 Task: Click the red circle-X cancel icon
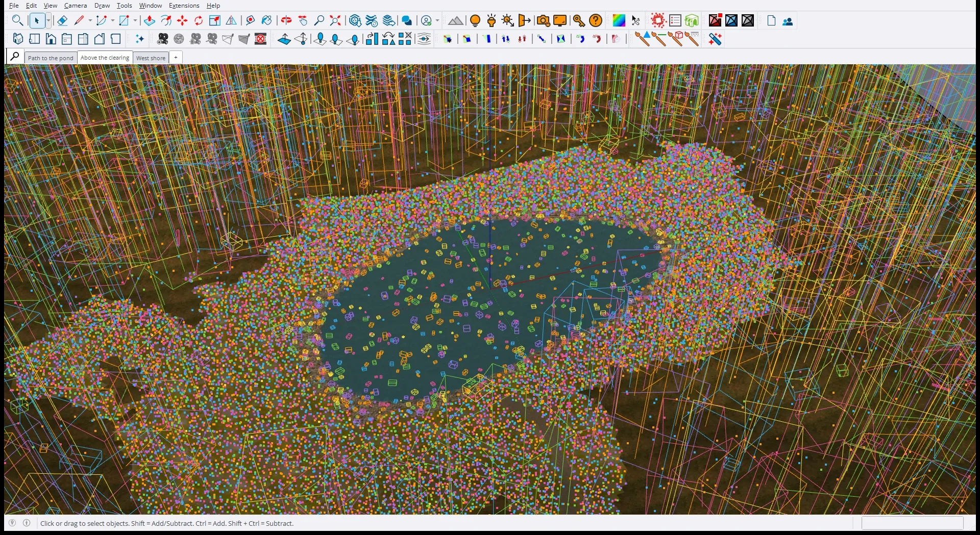[x=261, y=39]
